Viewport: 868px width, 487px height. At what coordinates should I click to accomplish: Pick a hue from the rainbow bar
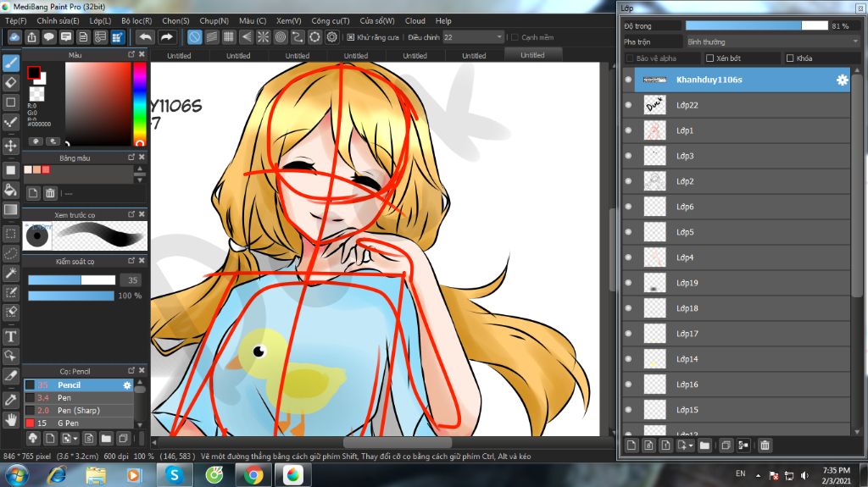140,103
